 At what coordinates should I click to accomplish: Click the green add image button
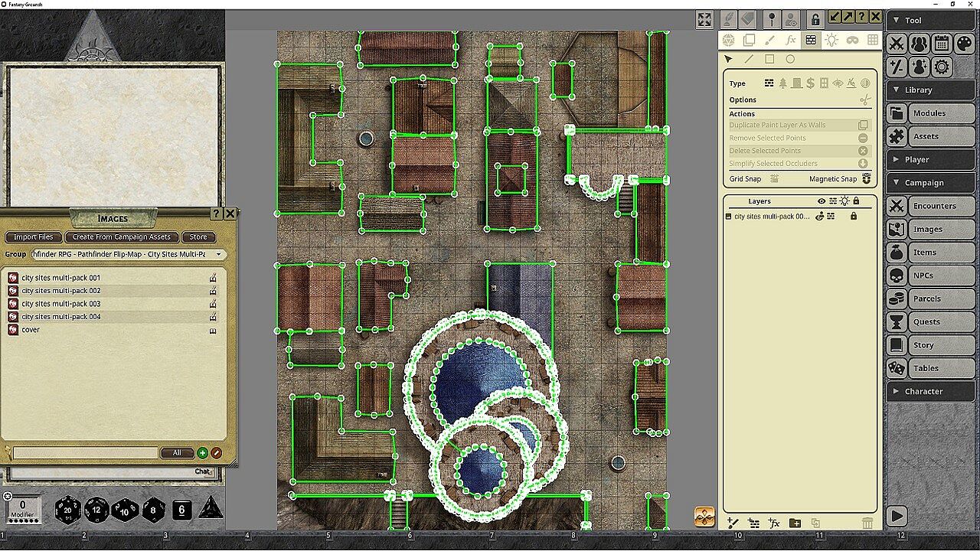(203, 453)
